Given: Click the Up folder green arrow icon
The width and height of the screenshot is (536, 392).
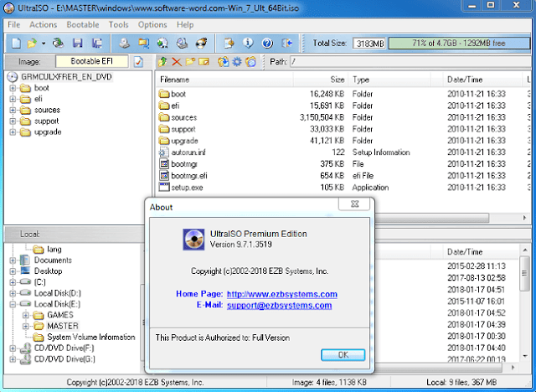Looking at the screenshot, I should coord(162,62).
